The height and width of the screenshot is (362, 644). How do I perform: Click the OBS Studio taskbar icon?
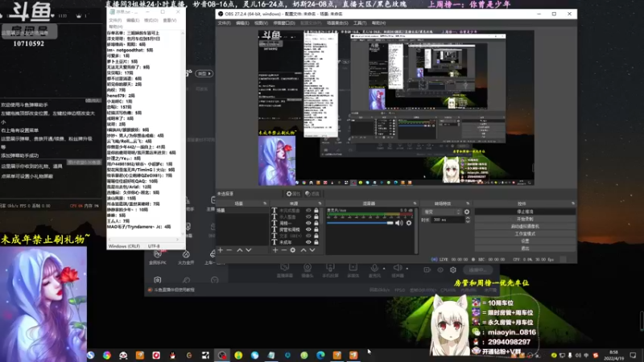click(222, 355)
